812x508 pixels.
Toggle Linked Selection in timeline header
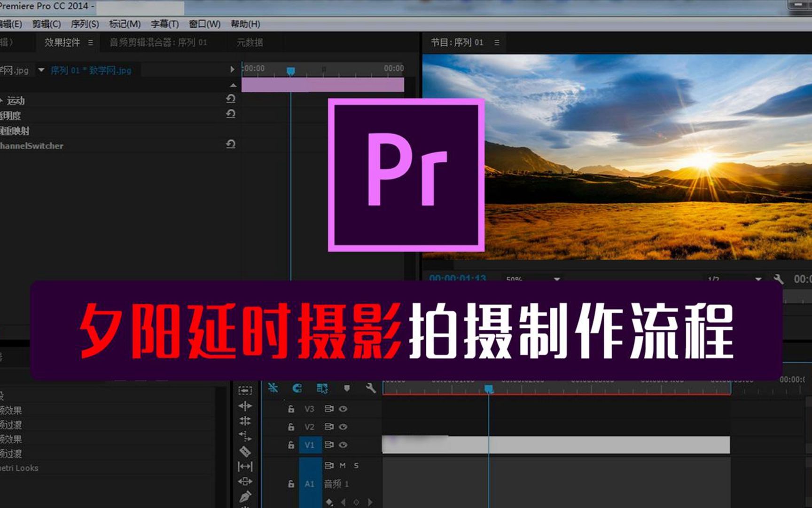point(322,388)
